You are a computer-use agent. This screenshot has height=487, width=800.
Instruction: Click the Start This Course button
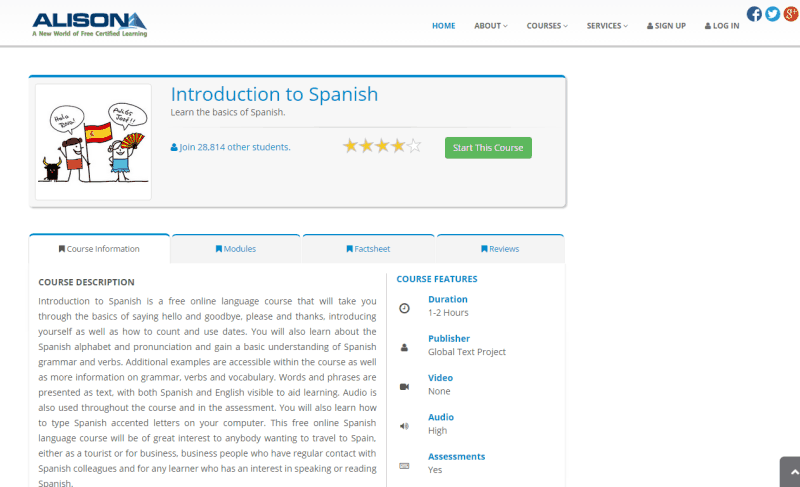click(488, 148)
